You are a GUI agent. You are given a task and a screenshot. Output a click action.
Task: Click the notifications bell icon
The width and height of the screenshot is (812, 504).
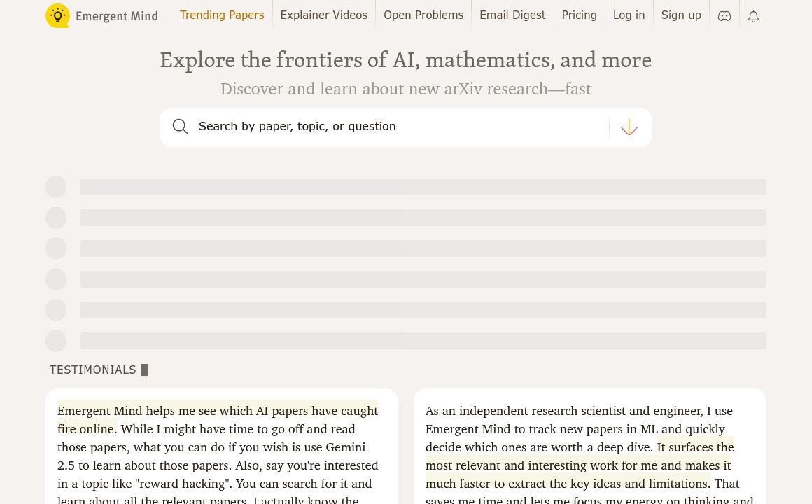point(753,16)
